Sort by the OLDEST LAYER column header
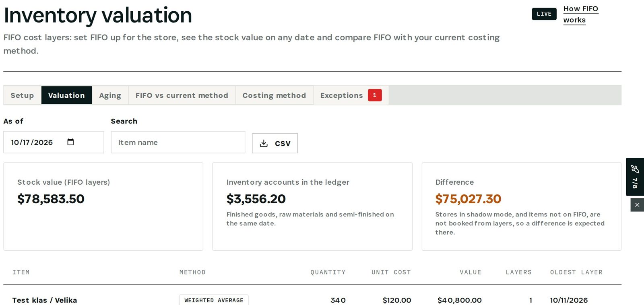Image resolution: width=644 pixels, height=305 pixels. (576, 272)
